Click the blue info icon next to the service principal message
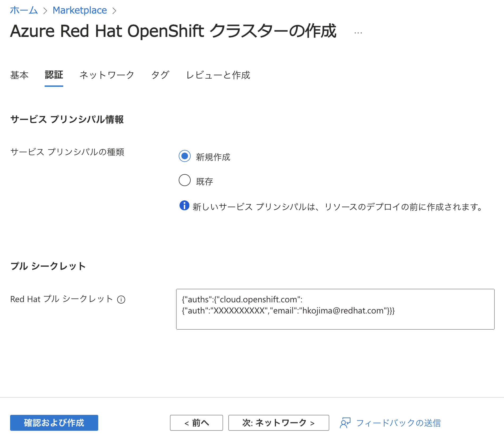Screen dimensions: 504x439 pyautogui.click(x=184, y=205)
